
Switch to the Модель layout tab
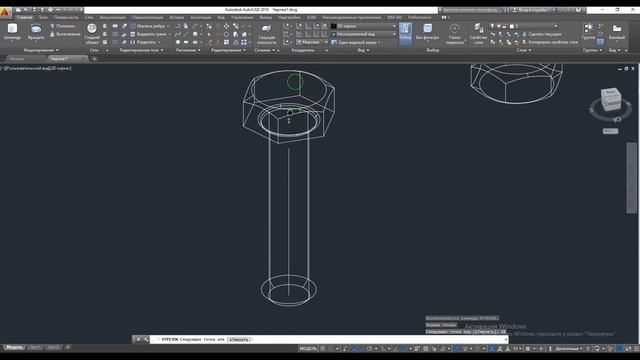click(x=14, y=348)
